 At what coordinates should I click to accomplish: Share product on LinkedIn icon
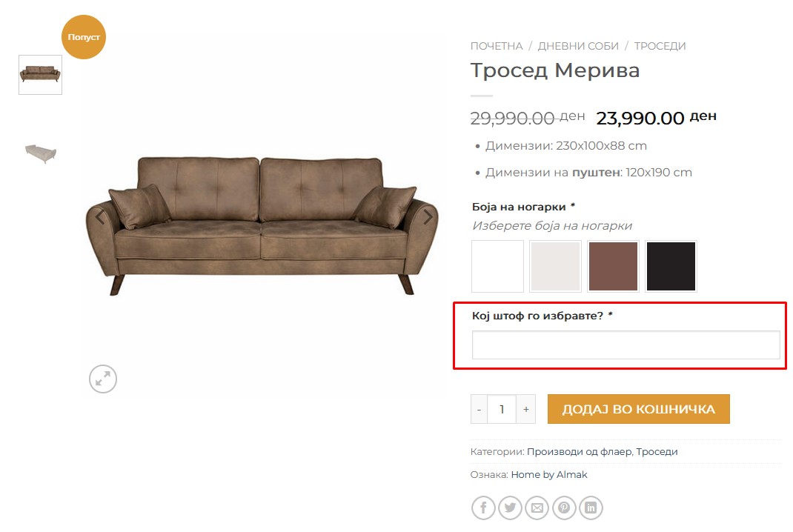tap(591, 508)
